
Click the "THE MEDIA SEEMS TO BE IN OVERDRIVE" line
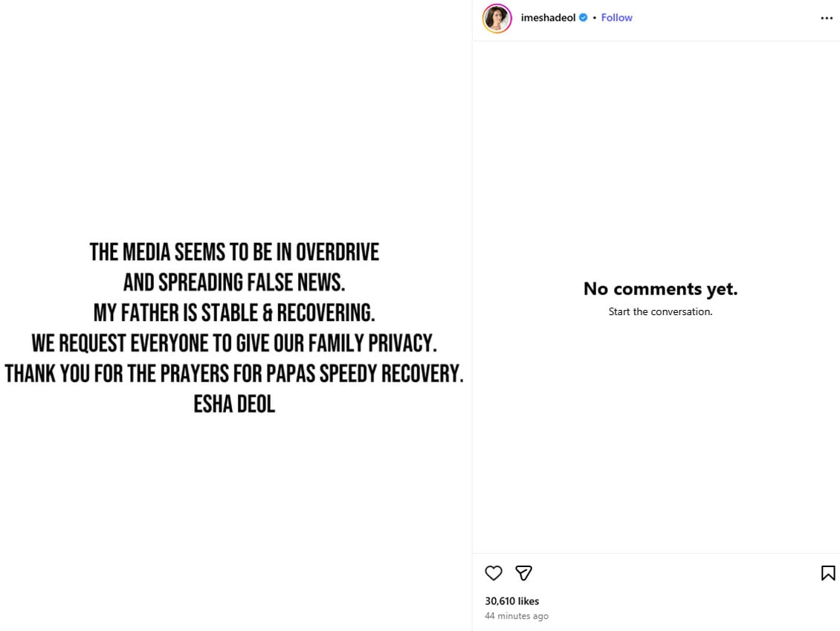[234, 253]
